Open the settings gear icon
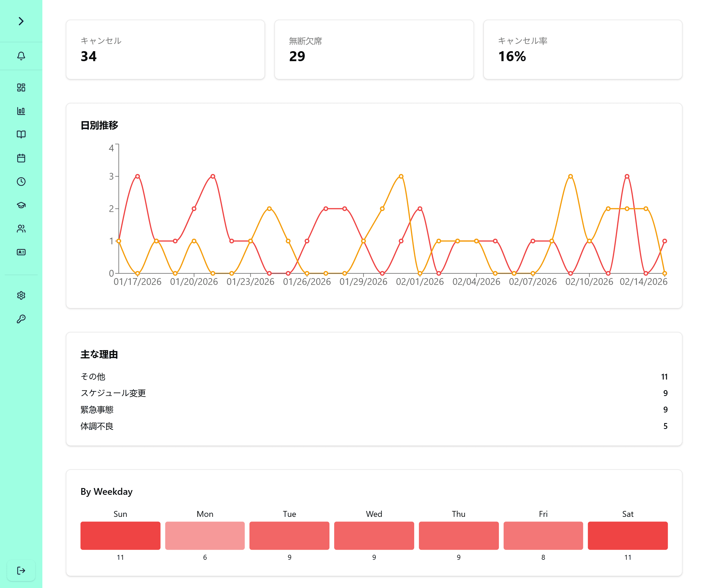 tap(21, 295)
